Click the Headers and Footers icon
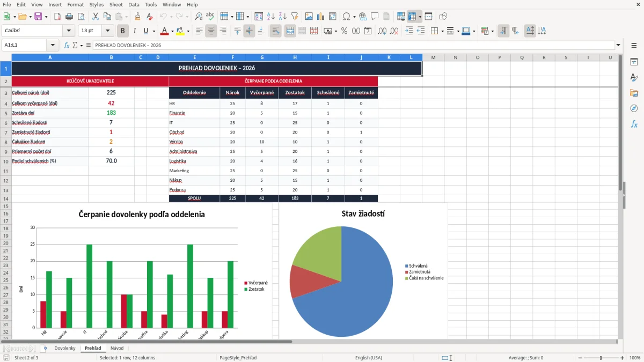The image size is (644, 362). click(x=386, y=17)
